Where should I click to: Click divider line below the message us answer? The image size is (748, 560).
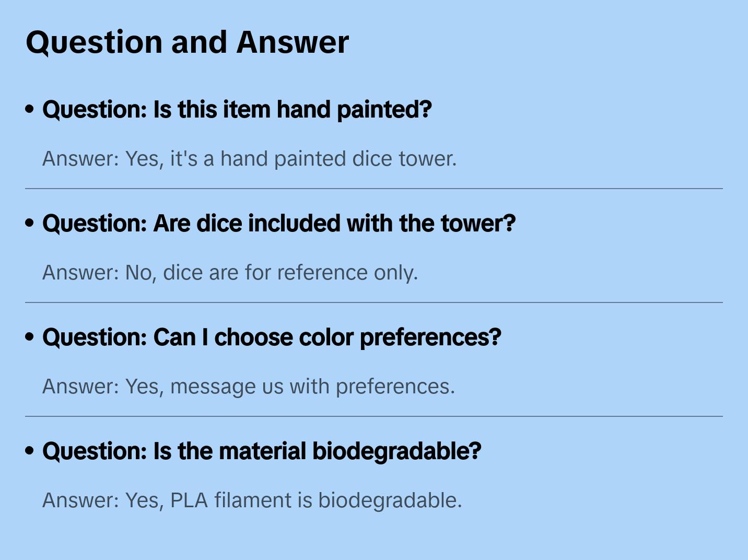[374, 416]
